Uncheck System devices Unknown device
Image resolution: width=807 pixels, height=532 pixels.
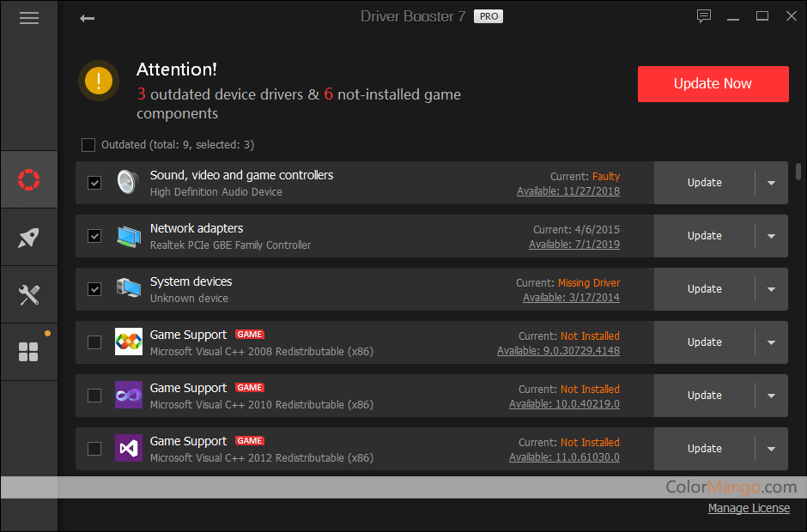pos(94,289)
